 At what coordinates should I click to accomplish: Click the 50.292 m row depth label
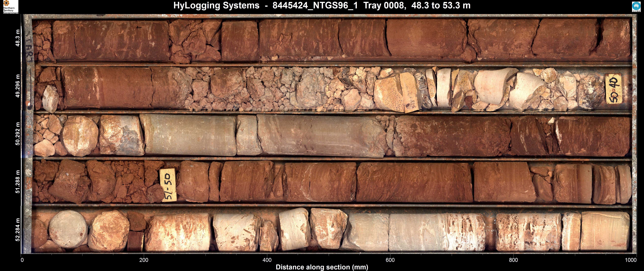point(18,134)
